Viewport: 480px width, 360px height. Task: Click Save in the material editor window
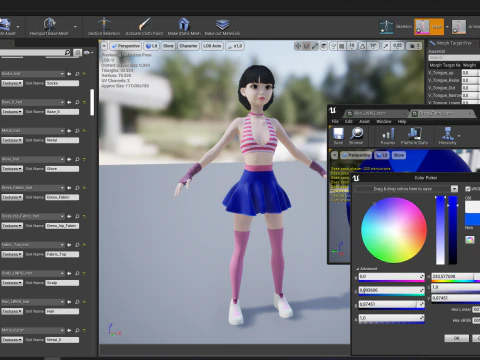point(338,135)
